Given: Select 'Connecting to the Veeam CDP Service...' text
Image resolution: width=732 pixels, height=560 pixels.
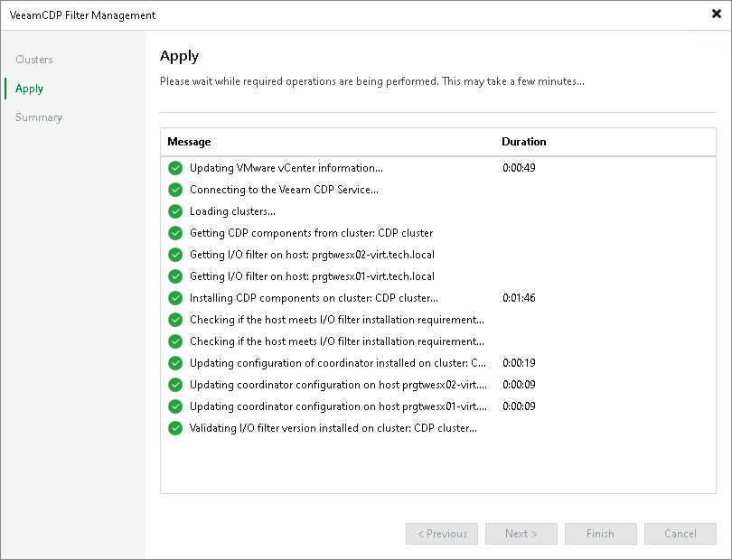Looking at the screenshot, I should point(284,190).
